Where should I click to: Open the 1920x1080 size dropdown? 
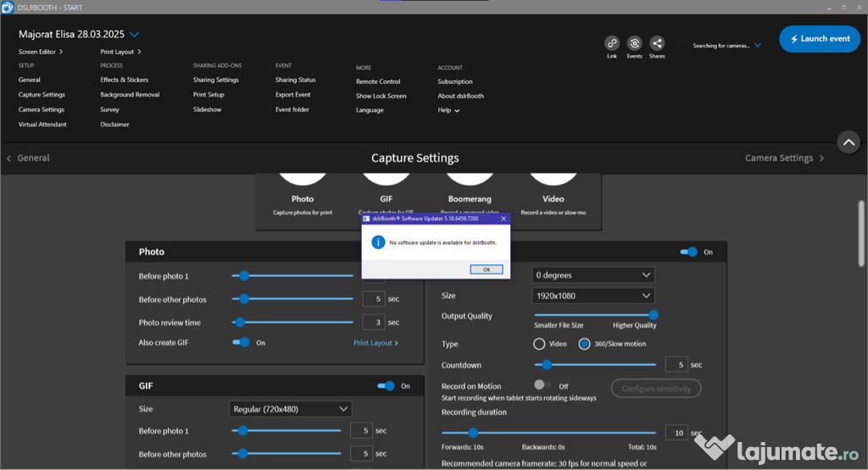(x=593, y=296)
